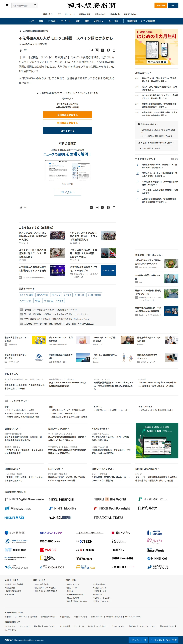Viewport: 183px width, 644px height.
Task: Open the 速報ニュース section heading
Action: coord(143,73)
